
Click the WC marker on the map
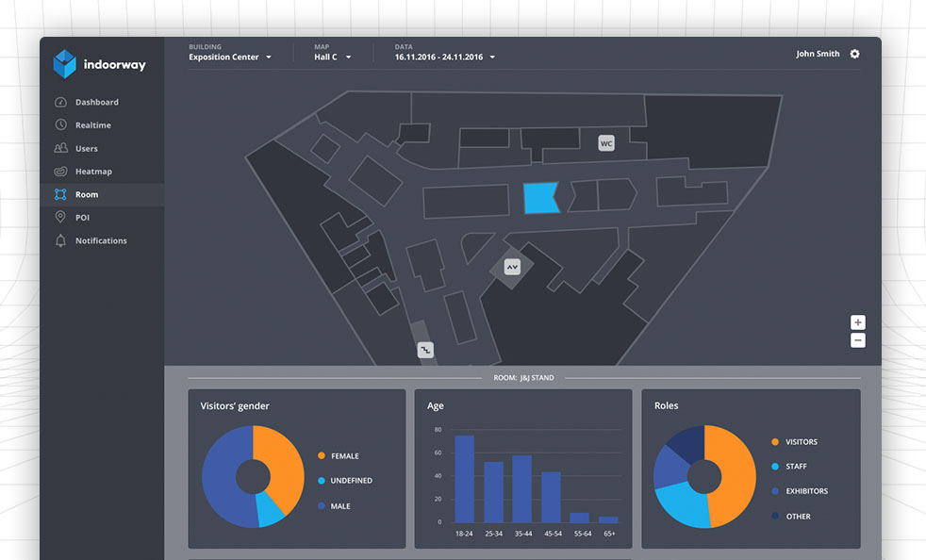[x=606, y=143]
